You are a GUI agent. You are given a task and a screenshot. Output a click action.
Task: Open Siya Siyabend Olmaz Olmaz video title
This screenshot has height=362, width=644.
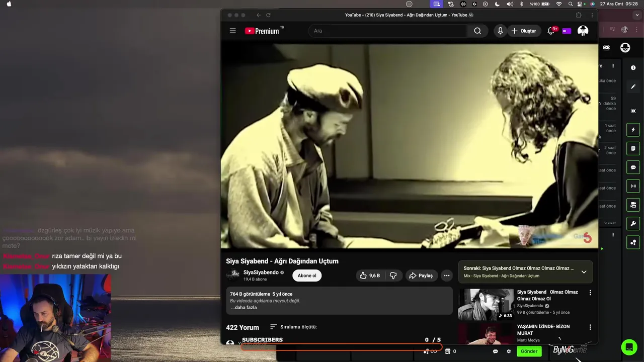(547, 295)
